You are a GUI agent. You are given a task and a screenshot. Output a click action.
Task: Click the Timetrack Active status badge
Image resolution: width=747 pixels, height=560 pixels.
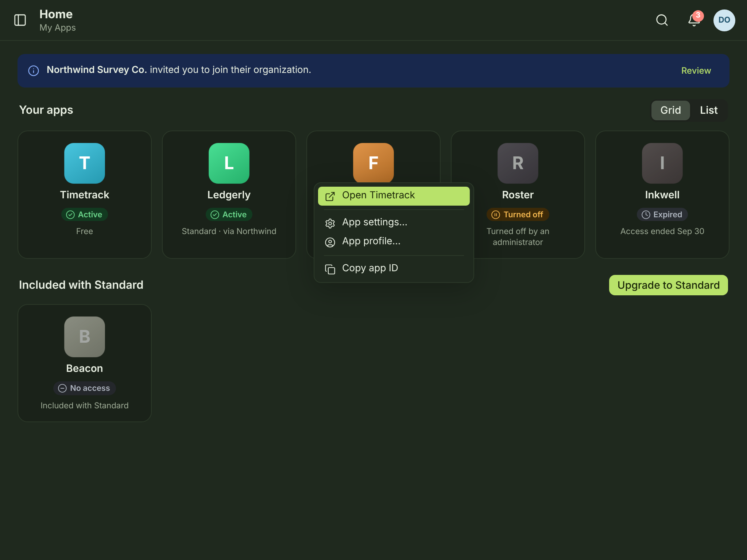[85, 214]
